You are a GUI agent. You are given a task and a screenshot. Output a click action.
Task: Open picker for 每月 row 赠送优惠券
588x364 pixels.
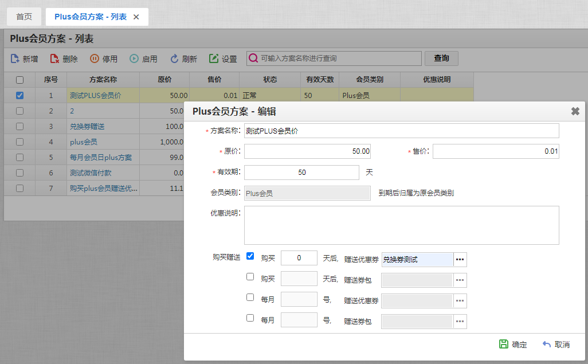pyautogui.click(x=460, y=300)
